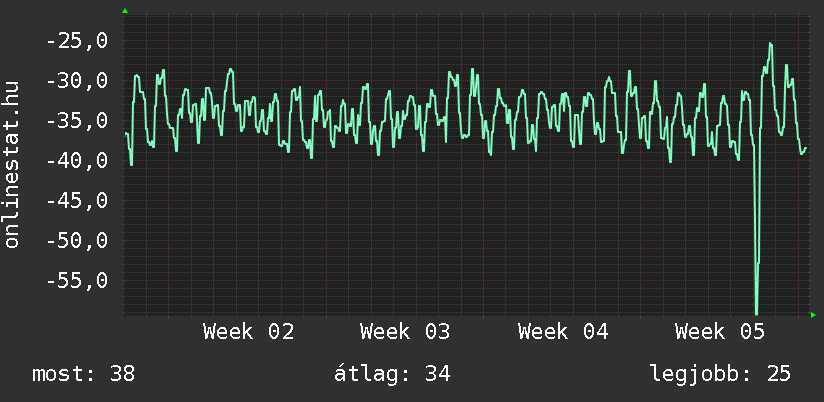The image size is (824, 402).
Task: Select the Week 04 axis label
Action: click(x=563, y=332)
